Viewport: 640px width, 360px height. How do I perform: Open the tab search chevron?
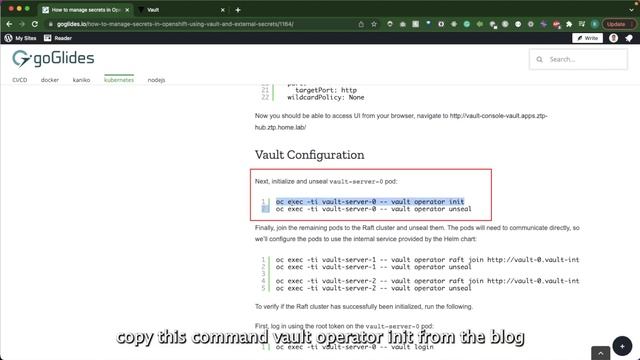pos(631,9)
